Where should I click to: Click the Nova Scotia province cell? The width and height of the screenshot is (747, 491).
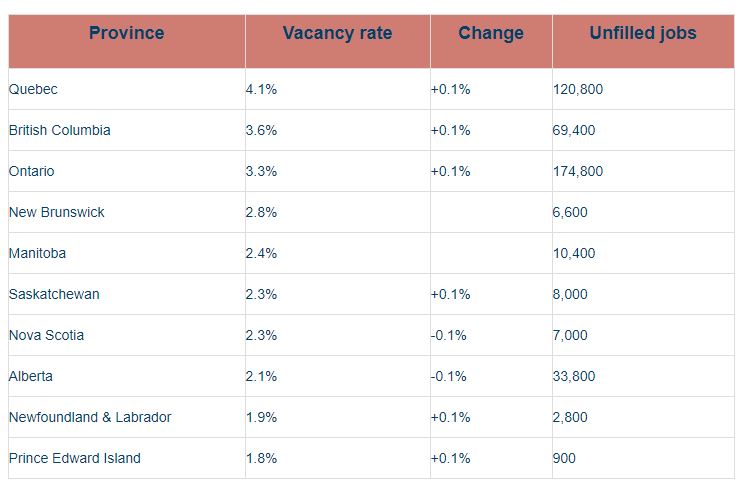127,335
